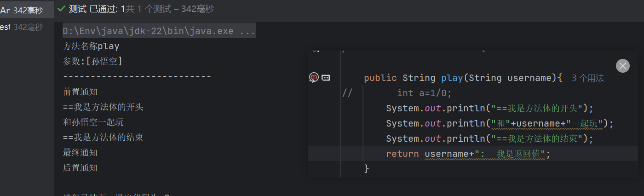The image size is (644, 196).
Task: Select the test tree row ending "est 342毫秒"
Action: pyautogui.click(x=27, y=27)
